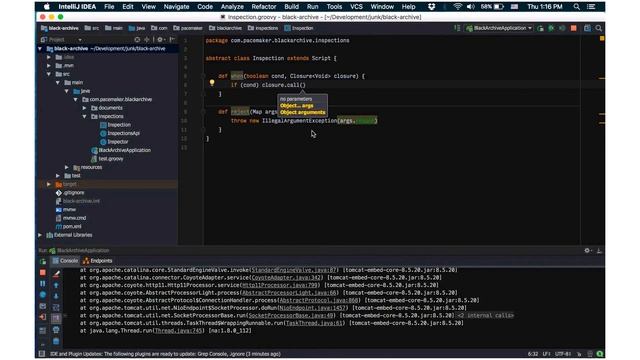Open CoyoteAdapter.java link in console

286,278
